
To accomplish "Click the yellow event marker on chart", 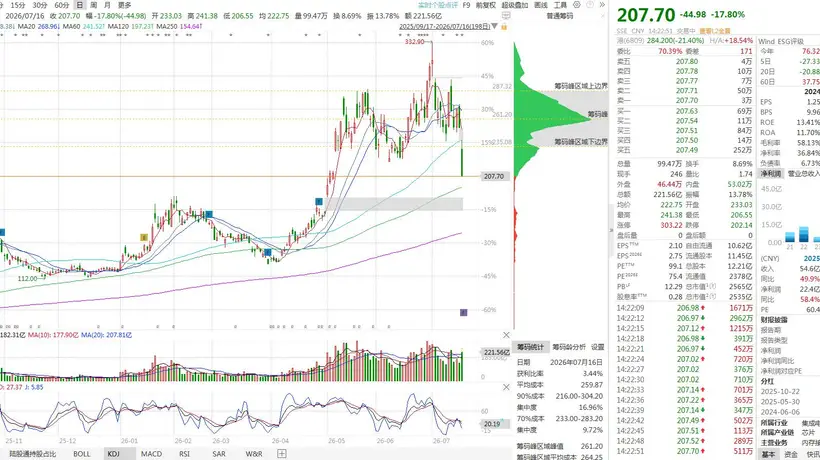I will coord(144,237).
